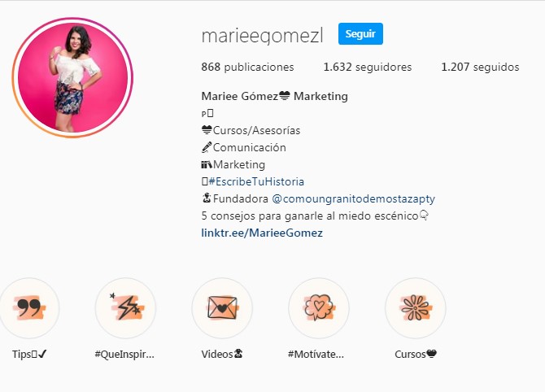
Task: Click the Mariee Gómez Marketing name line
Action: click(x=275, y=96)
